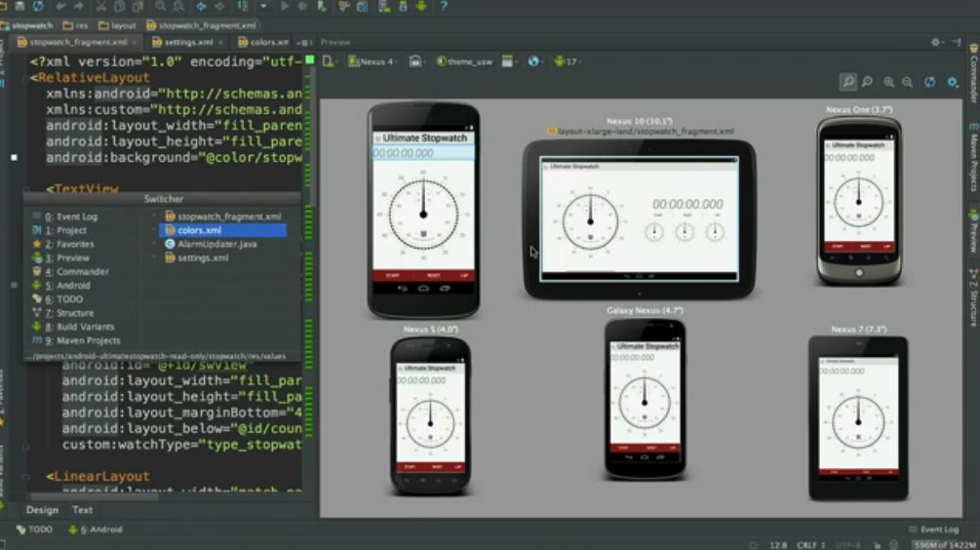Hide the Preview panel
980x550 pixels.
(x=957, y=42)
